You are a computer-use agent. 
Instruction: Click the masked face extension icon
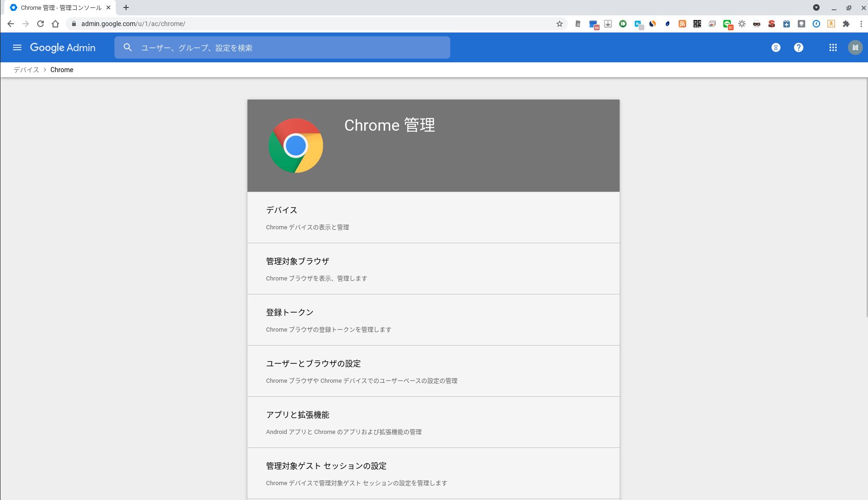click(757, 24)
